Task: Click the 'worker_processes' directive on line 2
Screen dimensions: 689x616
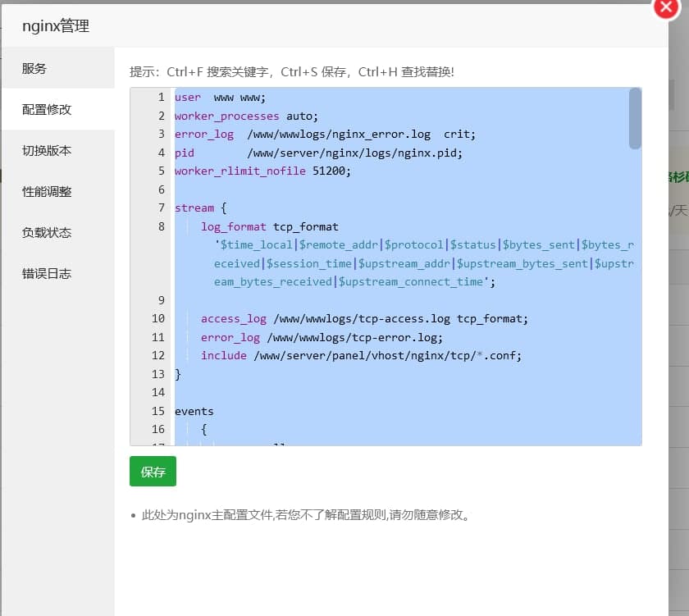Action: [x=226, y=116]
